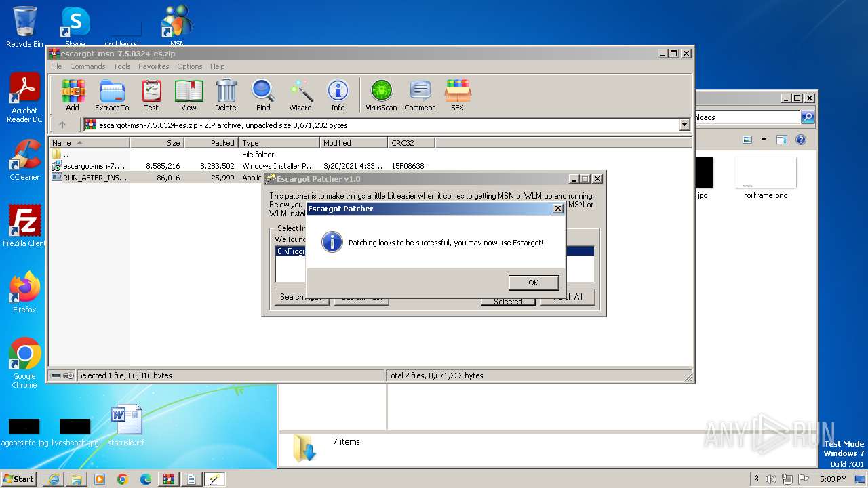Select the RUN_AFTER_INS file row

[x=156, y=178]
